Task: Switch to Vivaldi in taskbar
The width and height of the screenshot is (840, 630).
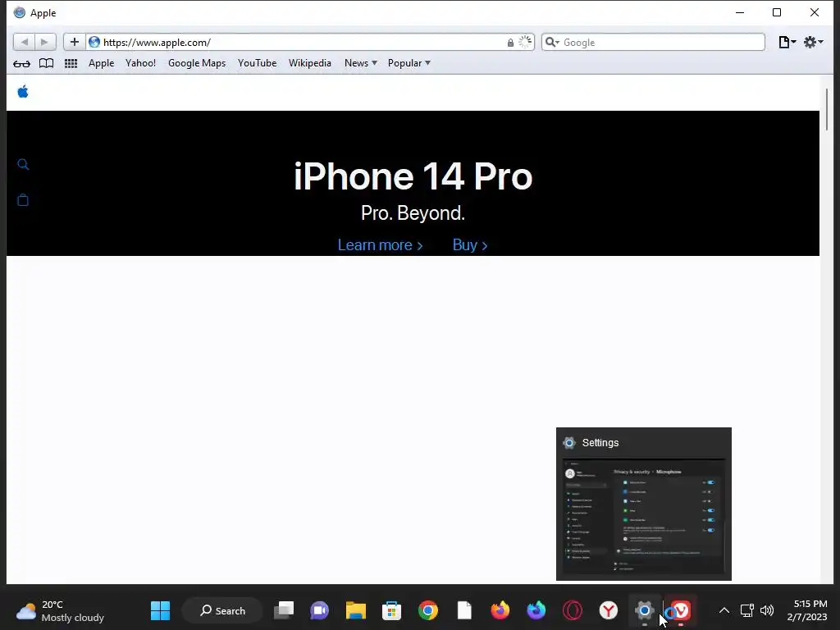Action: pyautogui.click(x=681, y=610)
